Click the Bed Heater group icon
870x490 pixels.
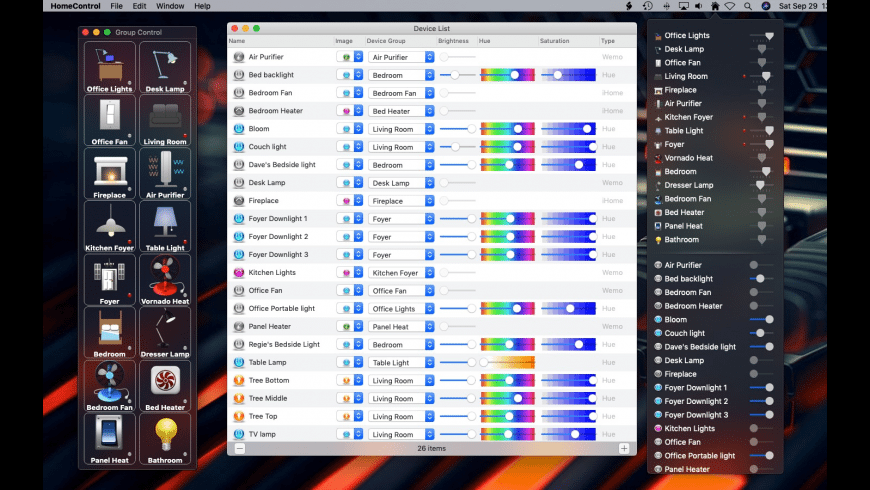click(x=164, y=383)
